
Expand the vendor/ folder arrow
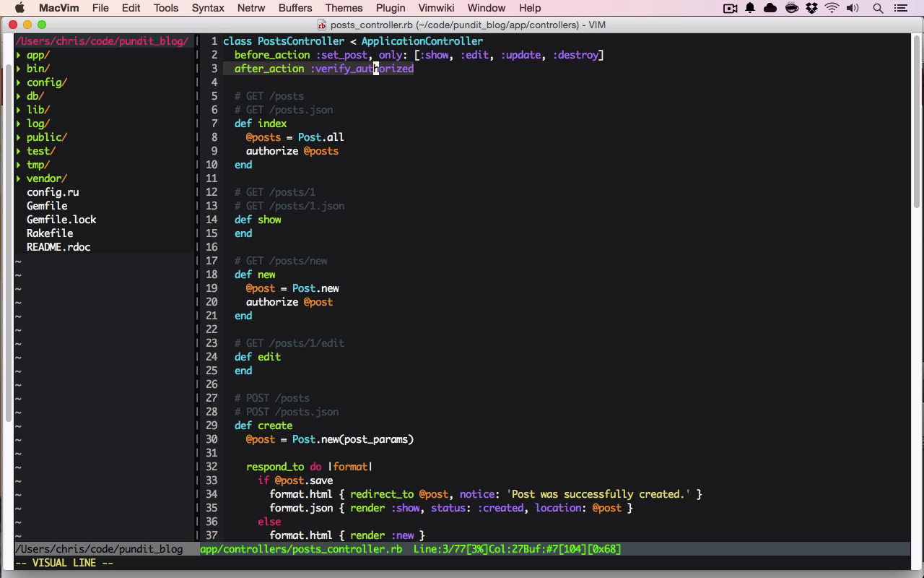[19, 178]
